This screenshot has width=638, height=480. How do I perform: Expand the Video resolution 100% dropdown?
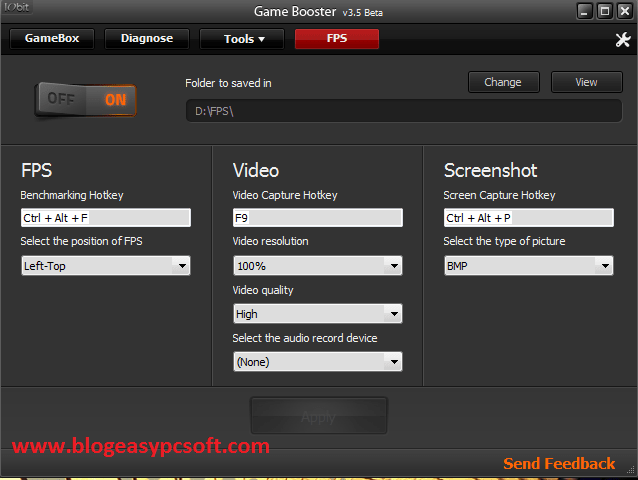tap(318, 266)
